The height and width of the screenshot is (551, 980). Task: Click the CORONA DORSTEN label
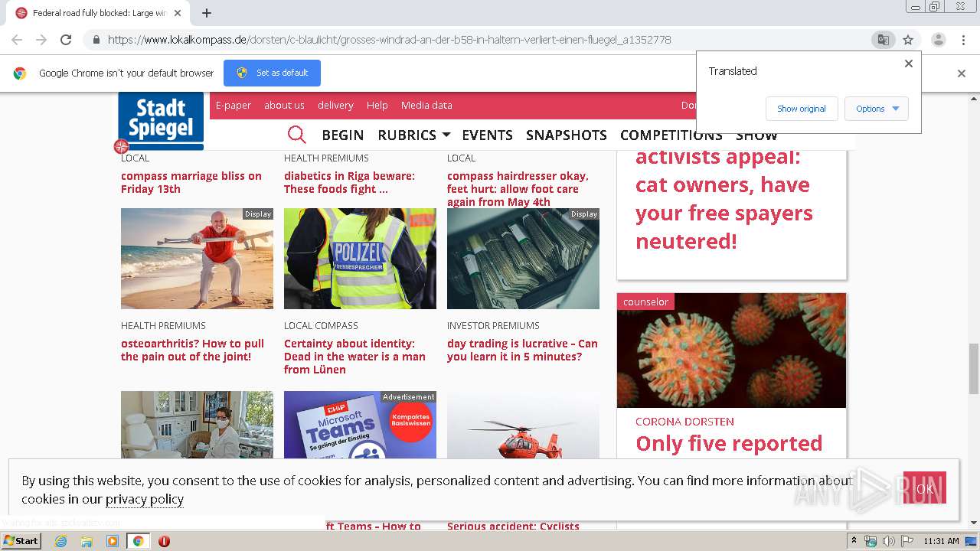point(684,422)
